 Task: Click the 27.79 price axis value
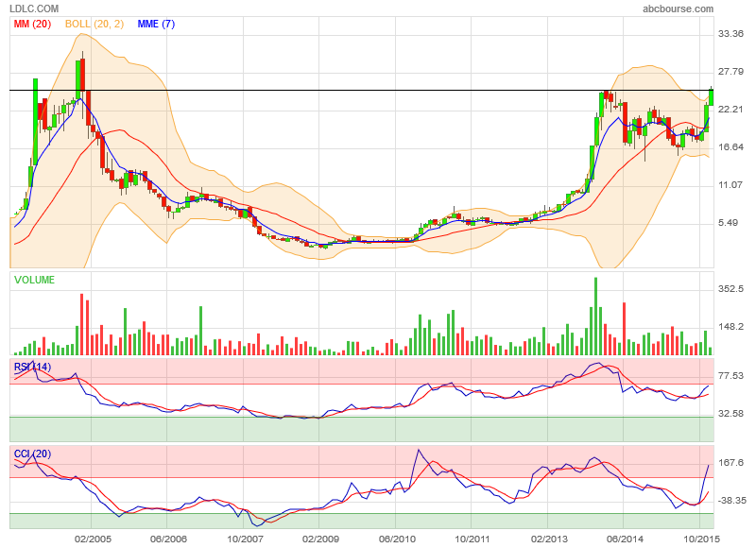[x=730, y=72]
